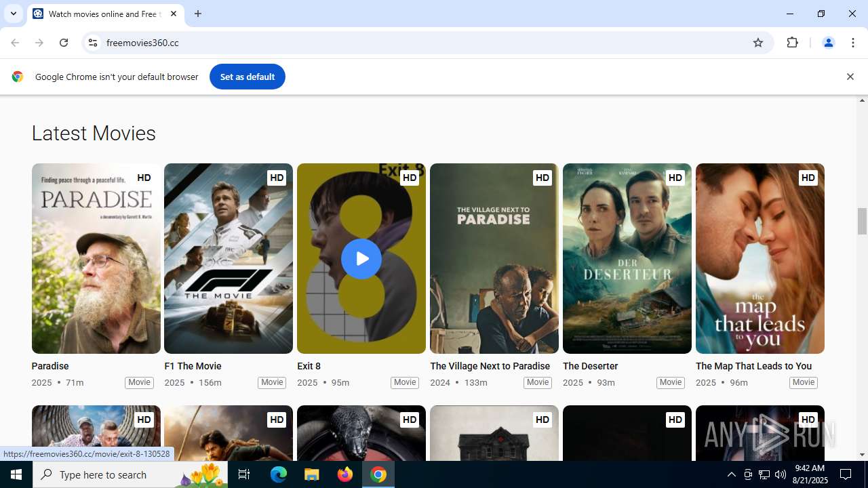This screenshot has height=488, width=868.
Task: Open Chrome's three-dot menu
Action: 853,43
